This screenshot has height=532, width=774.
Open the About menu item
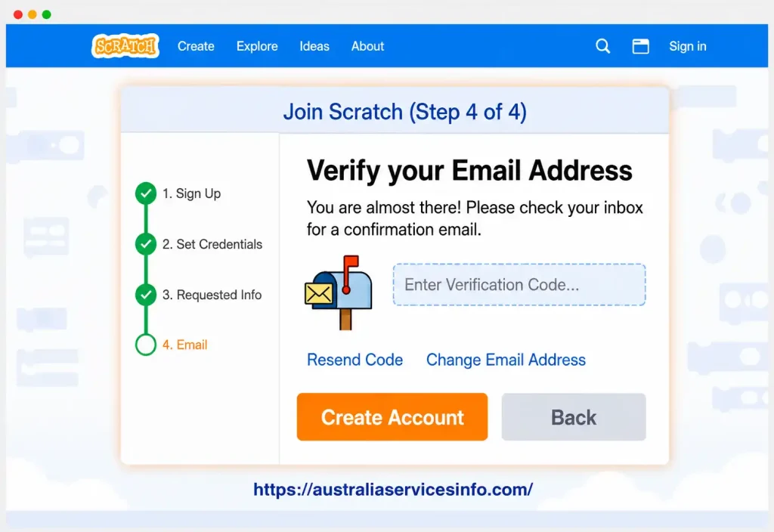pyautogui.click(x=368, y=46)
